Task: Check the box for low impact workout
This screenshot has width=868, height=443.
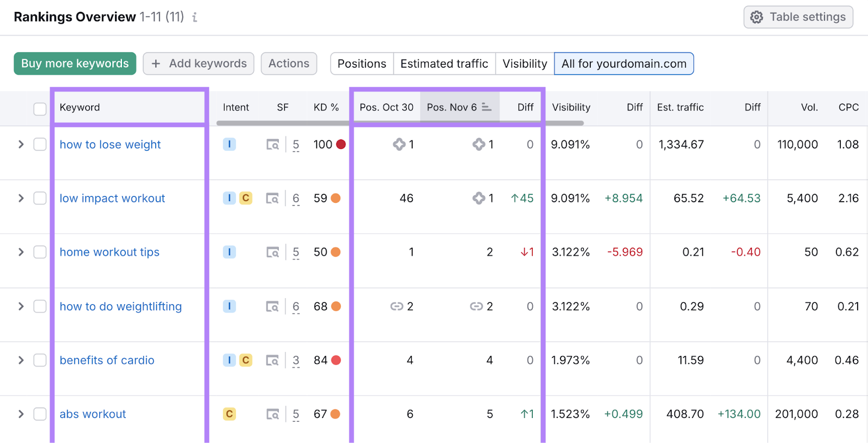Action: (40, 198)
